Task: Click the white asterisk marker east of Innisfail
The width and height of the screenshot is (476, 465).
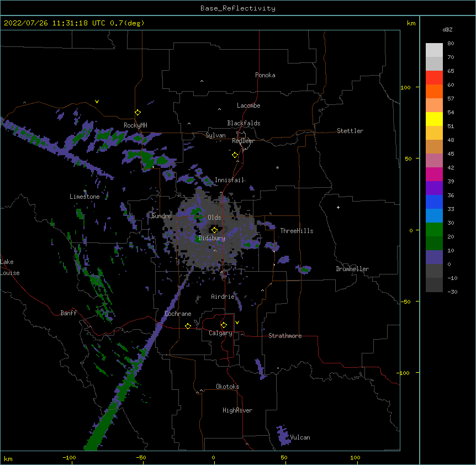Action: pyautogui.click(x=277, y=167)
